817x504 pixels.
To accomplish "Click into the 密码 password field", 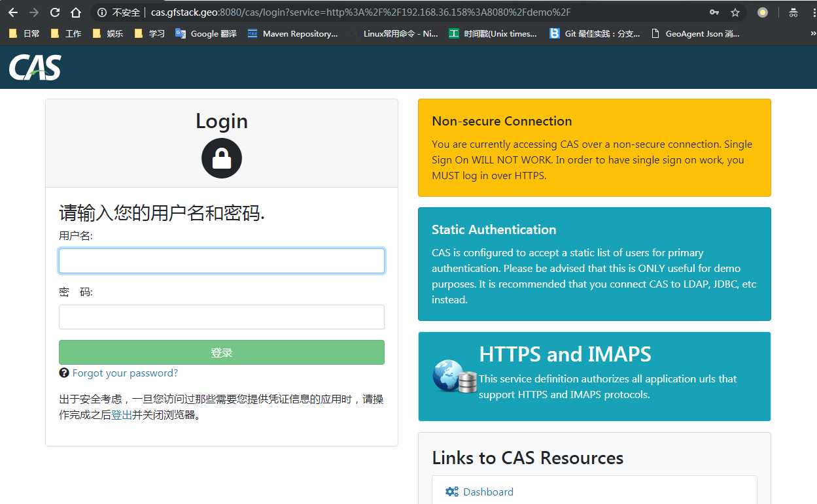I will click(221, 317).
